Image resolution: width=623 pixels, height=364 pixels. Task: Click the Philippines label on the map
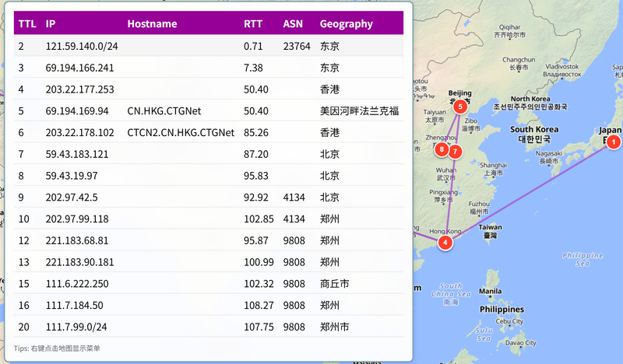point(502,310)
